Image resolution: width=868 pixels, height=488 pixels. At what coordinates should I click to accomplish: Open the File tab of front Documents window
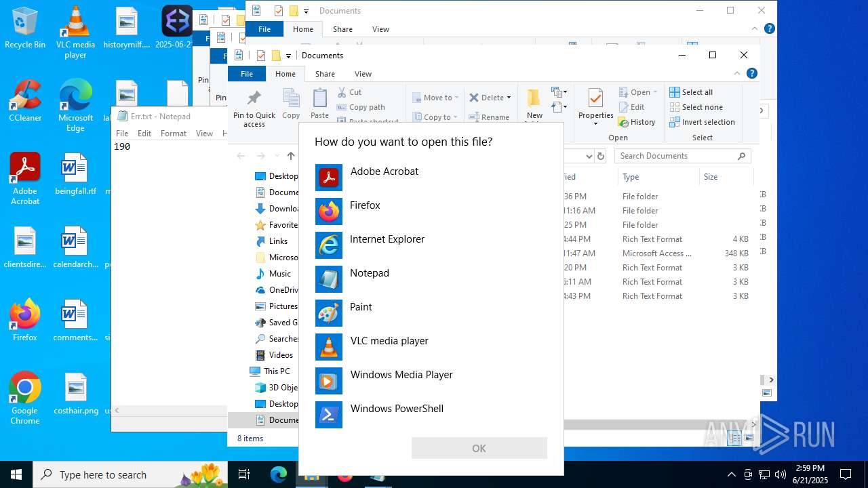pyautogui.click(x=247, y=74)
